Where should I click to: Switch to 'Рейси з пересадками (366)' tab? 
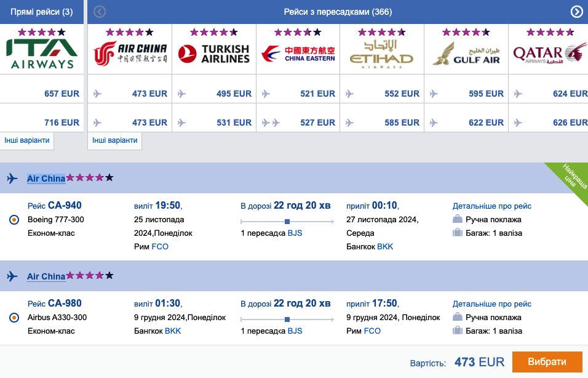tap(338, 12)
